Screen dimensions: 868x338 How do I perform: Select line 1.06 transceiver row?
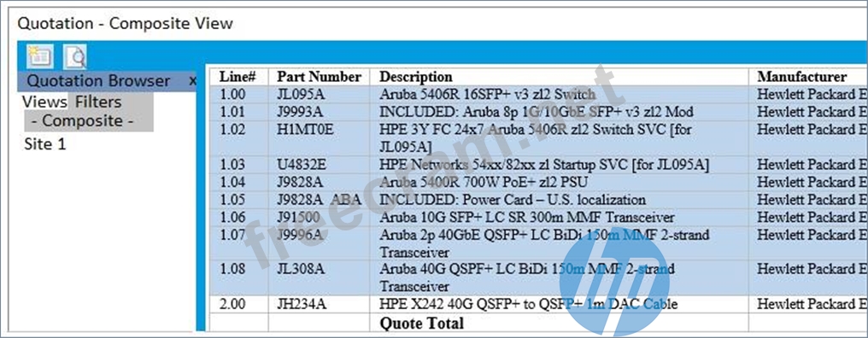pos(538,218)
